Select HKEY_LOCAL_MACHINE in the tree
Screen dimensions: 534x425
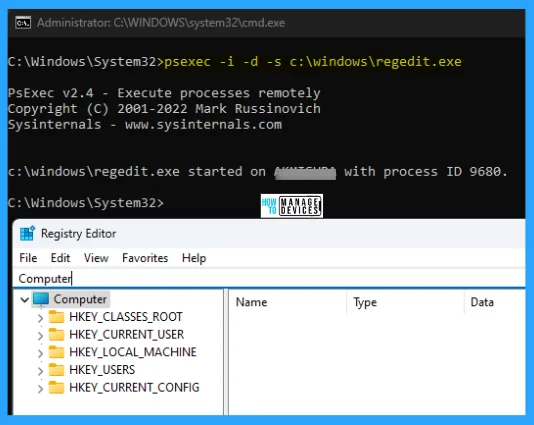(x=133, y=352)
